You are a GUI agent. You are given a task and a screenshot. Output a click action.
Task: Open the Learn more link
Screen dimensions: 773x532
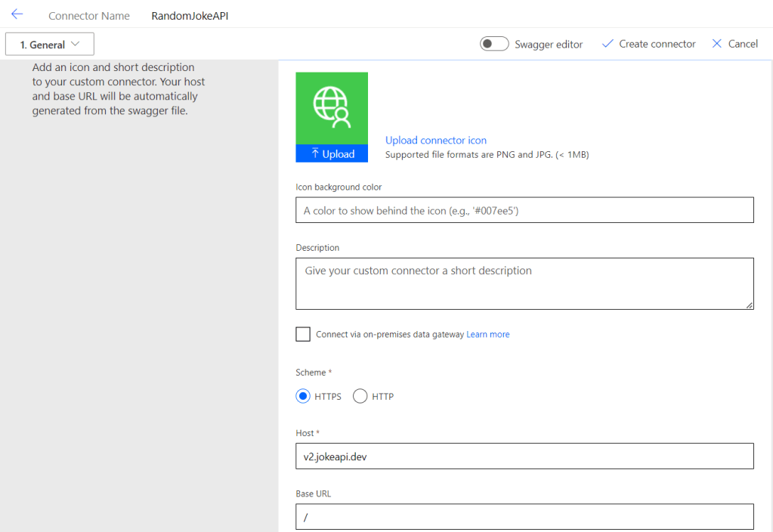(488, 334)
